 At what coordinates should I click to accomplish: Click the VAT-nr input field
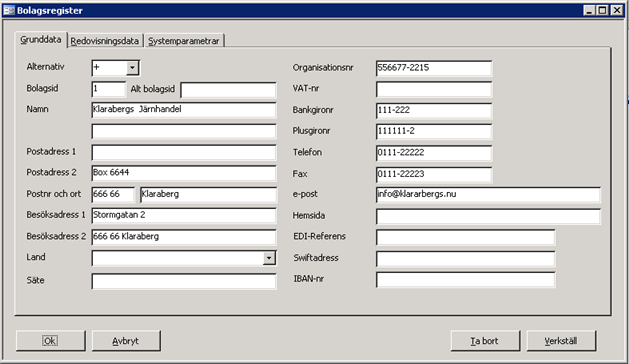pyautogui.click(x=434, y=89)
